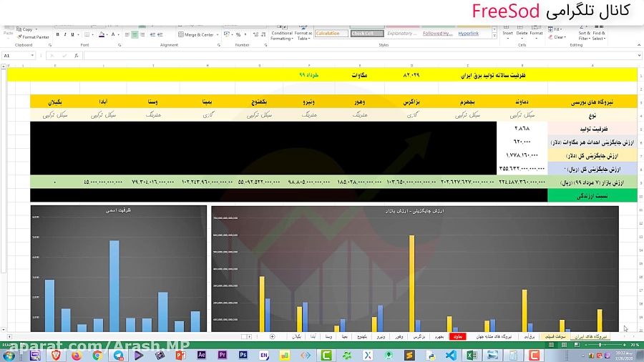Open Merge & Center dropdown arrow
Image resolution: width=644 pixels, height=362 pixels.
pos(218,35)
